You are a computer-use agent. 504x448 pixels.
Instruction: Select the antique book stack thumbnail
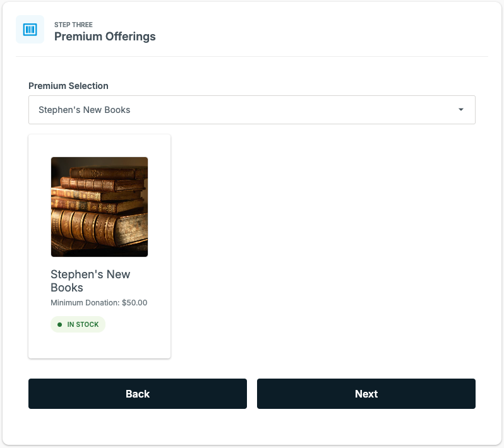[x=99, y=207]
